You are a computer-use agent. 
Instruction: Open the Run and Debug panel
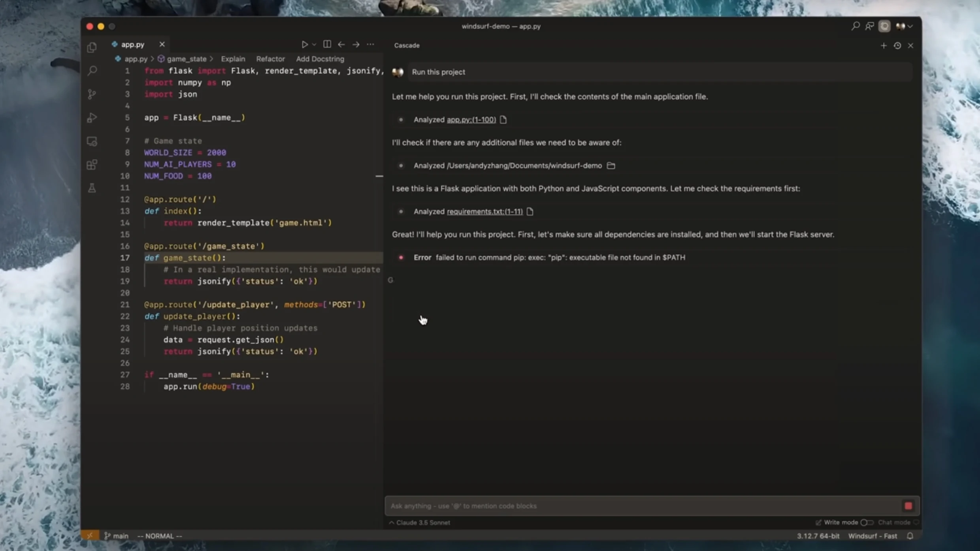point(92,118)
